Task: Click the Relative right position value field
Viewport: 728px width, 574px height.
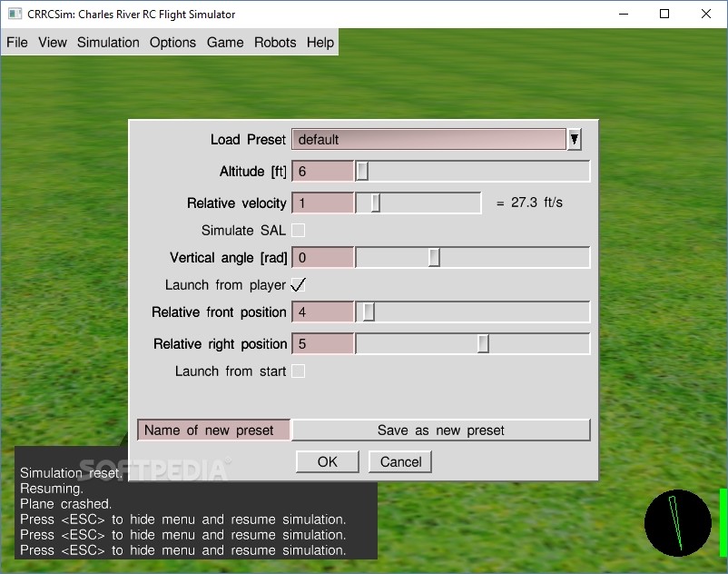Action: click(x=322, y=344)
